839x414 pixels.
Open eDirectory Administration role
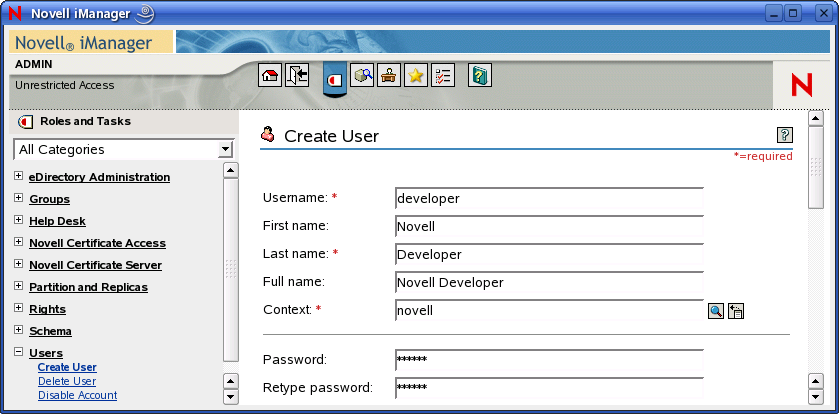100,177
